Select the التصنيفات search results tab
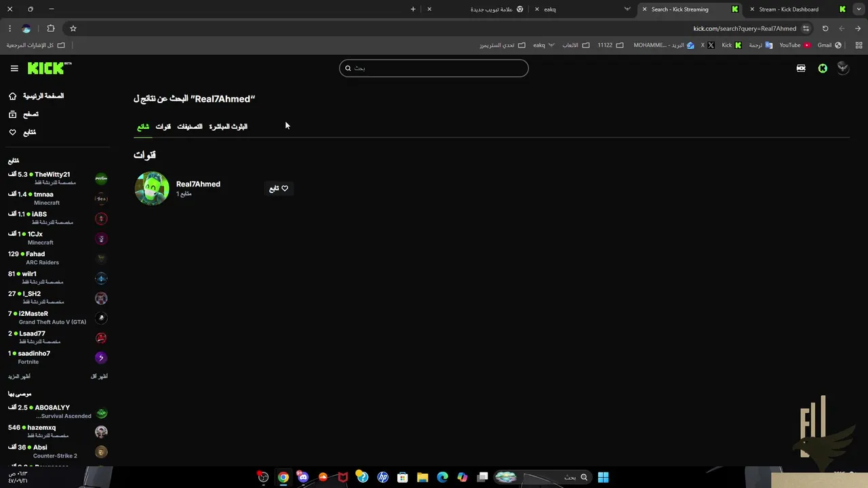 pos(190,127)
